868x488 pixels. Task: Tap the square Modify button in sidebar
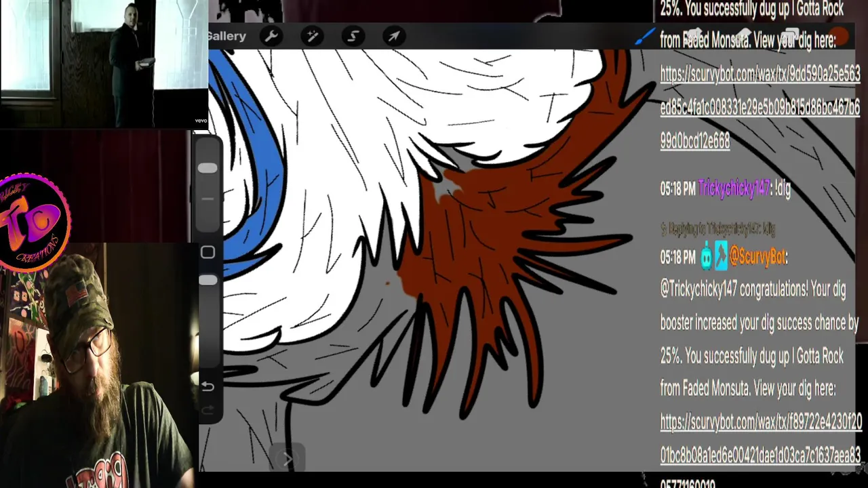point(208,252)
